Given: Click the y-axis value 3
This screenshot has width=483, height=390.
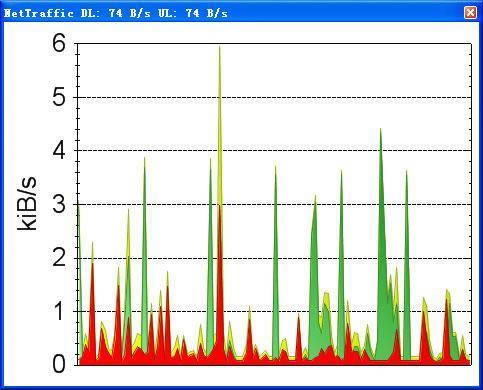Looking at the screenshot, I should coord(59,204).
